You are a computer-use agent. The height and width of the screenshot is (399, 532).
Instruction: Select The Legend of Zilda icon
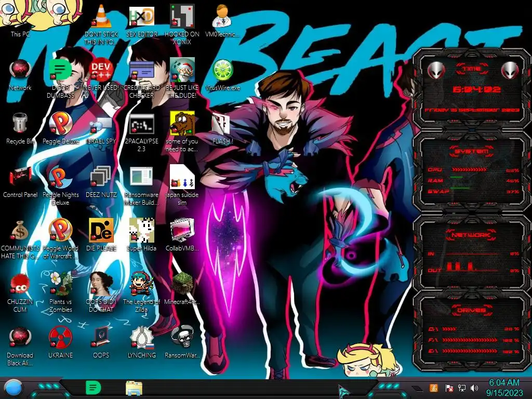pos(141,292)
